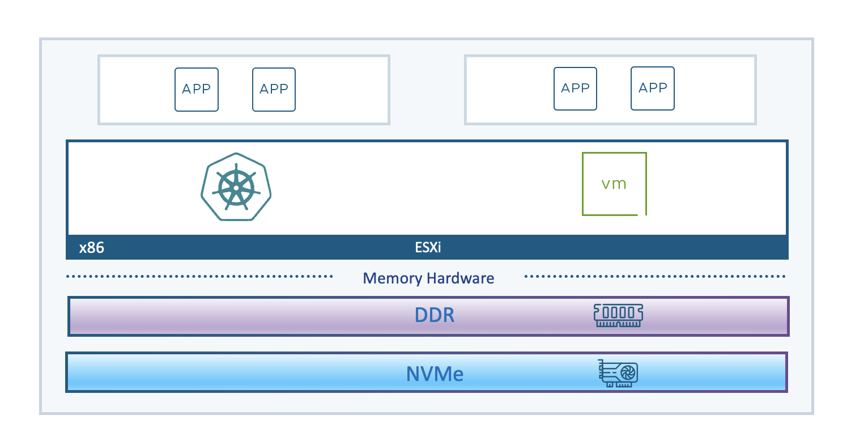Click the purple DDR bar left of its label
Viewport: 868px width, 432px height.
[238, 316]
